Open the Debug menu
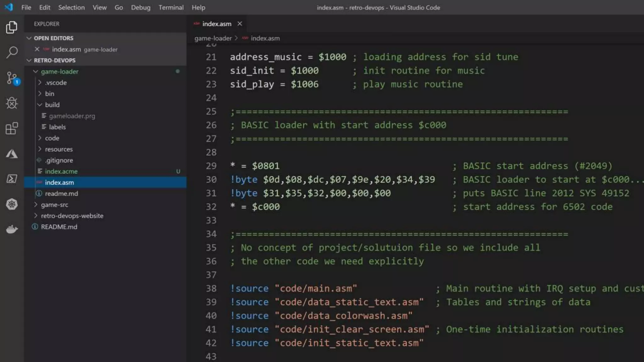Screen dimensions: 644x362 click(140, 8)
